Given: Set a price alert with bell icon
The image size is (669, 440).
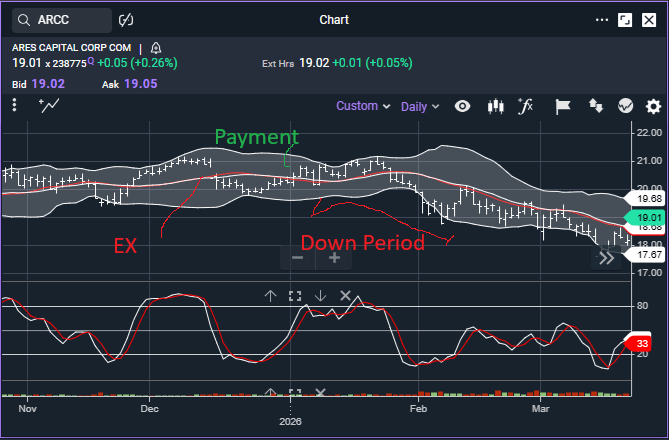Looking at the screenshot, I should [156, 48].
